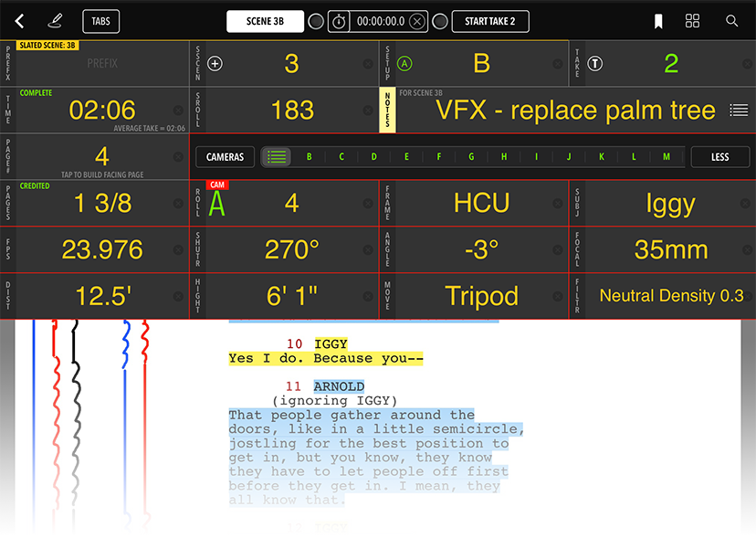Image resolution: width=756 pixels, height=538 pixels.
Task: Switch to camera M tab
Action: point(667,157)
